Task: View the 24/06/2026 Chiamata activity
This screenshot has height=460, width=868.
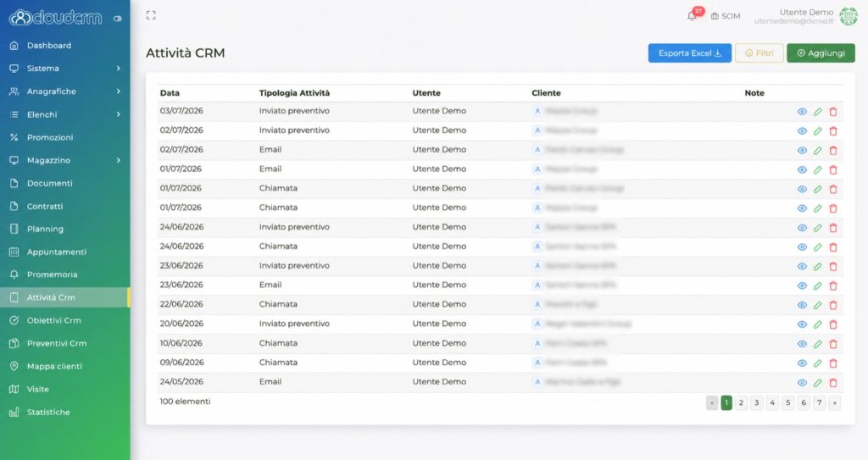Action: point(802,247)
